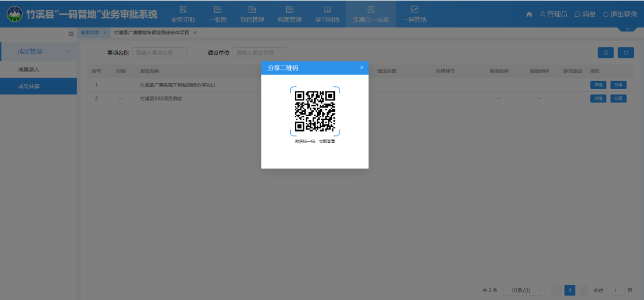Image resolution: width=644 pixels, height=300 pixels.
Task: Click the refresh icon button
Action: click(626, 53)
